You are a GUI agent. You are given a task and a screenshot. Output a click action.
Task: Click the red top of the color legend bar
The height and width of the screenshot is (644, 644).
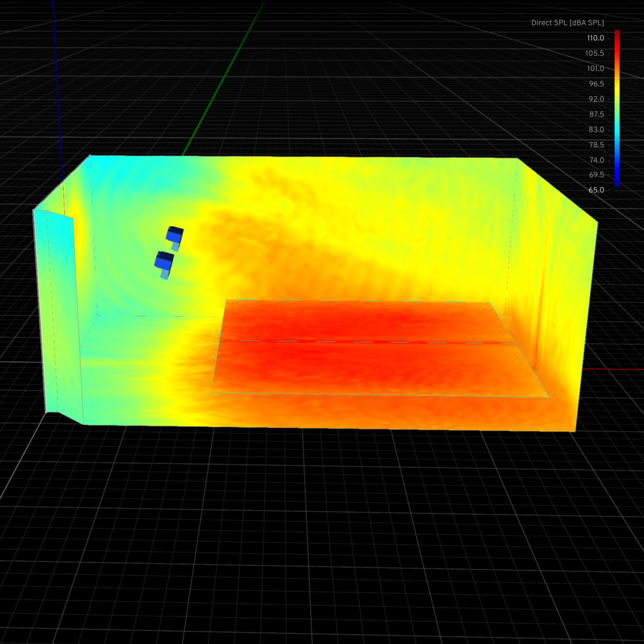[617, 36]
